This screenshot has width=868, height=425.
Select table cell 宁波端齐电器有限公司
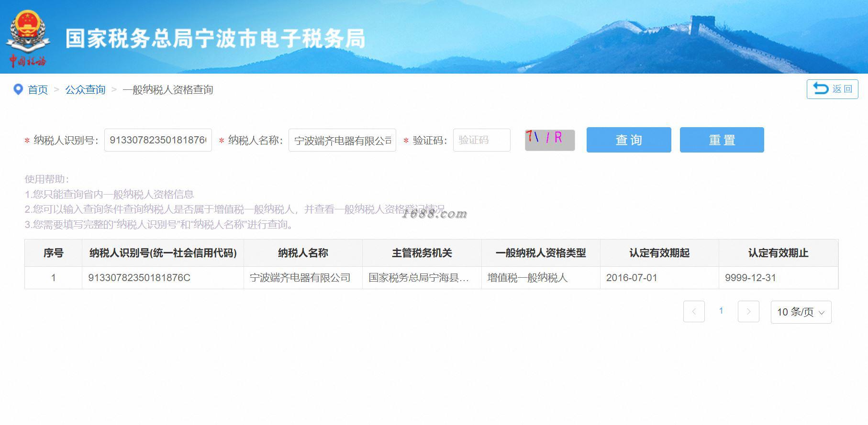pyautogui.click(x=303, y=278)
